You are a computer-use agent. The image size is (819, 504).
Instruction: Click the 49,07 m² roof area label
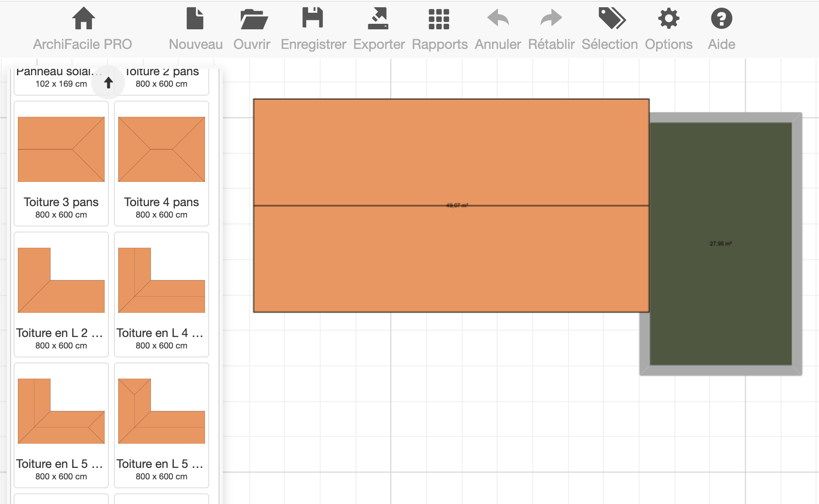click(x=457, y=206)
